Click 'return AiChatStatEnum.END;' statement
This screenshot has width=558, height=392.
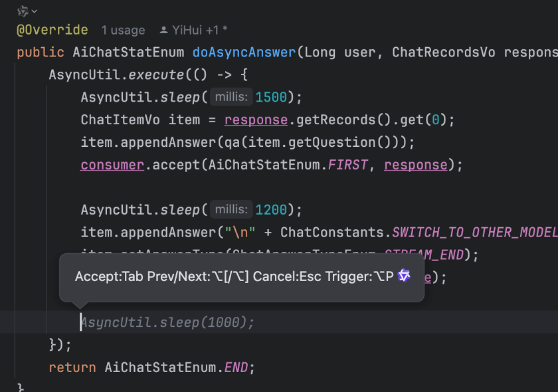(152, 367)
